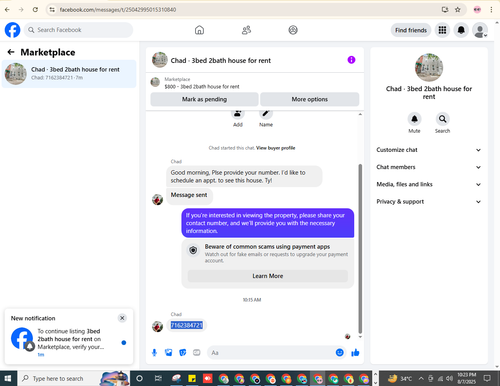Choose a GIF icon
The height and width of the screenshot is (386, 500).
(x=197, y=353)
